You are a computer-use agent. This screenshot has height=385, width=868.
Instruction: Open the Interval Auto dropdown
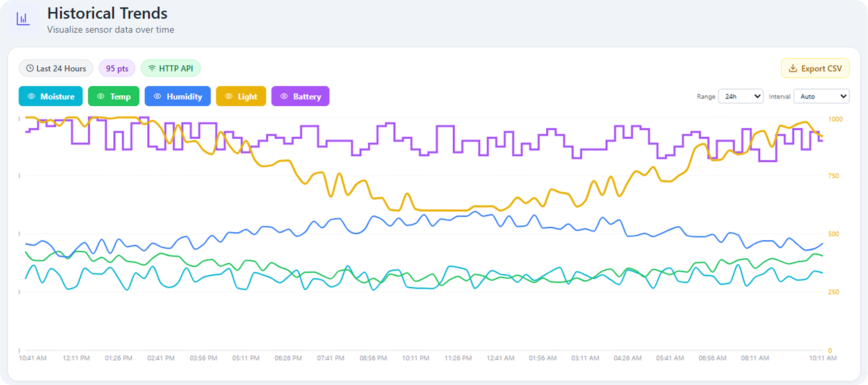coord(821,96)
